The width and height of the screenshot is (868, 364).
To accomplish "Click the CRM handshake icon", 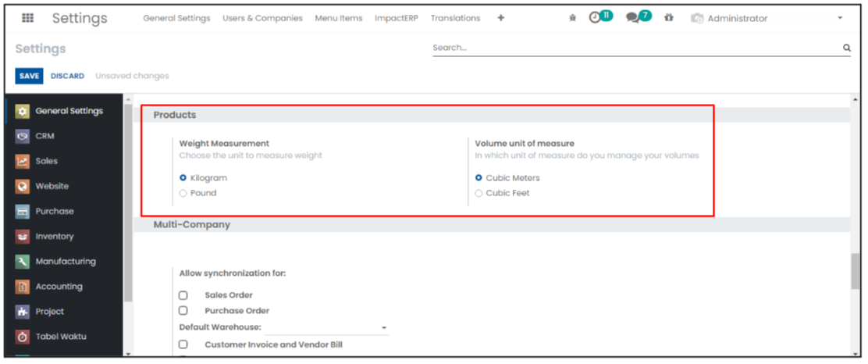I will tap(22, 136).
